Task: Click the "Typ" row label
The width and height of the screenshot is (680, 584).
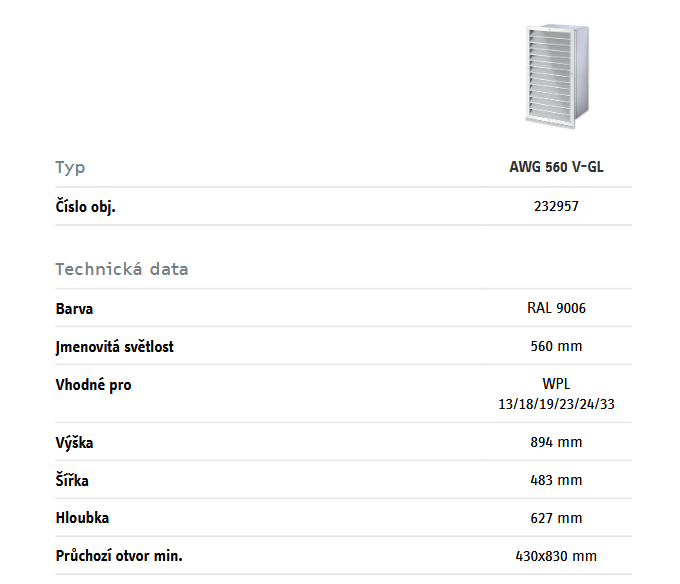Action: coord(71,167)
